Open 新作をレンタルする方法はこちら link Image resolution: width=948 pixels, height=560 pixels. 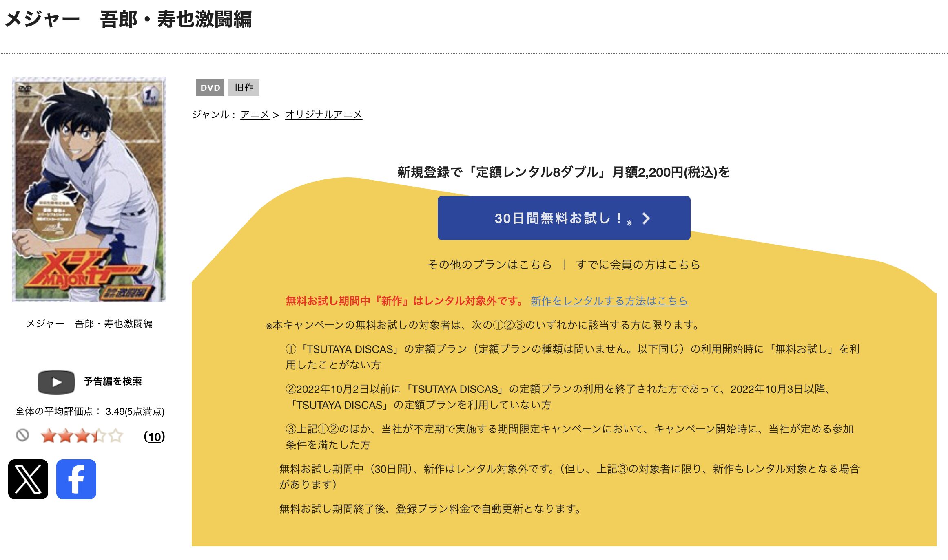click(x=609, y=301)
